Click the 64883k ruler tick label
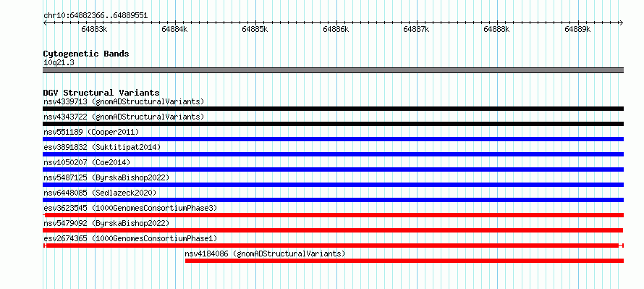The width and height of the screenshot is (644, 289). pos(94,29)
